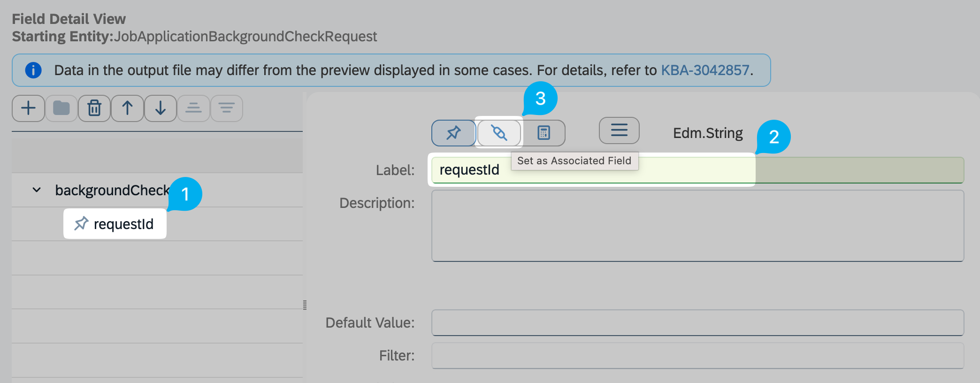980x383 pixels.
Task: Click the plus icon to add a field
Action: 28,108
